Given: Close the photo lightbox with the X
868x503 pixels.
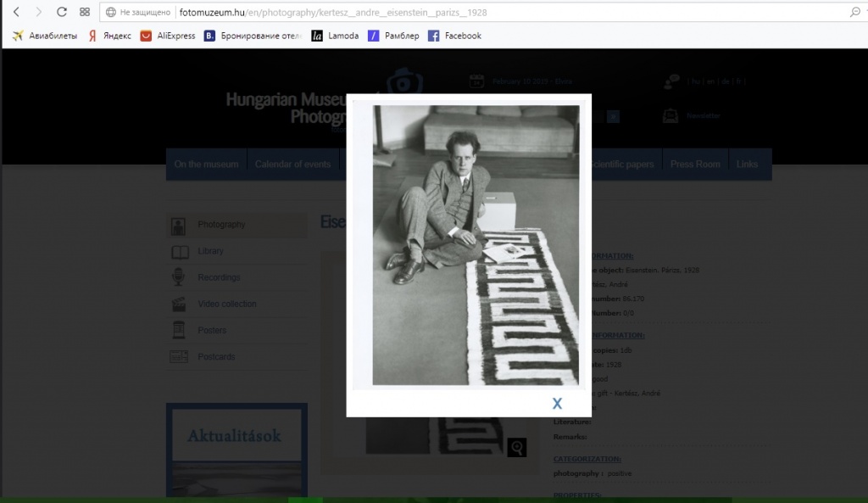Looking at the screenshot, I should pyautogui.click(x=557, y=403).
